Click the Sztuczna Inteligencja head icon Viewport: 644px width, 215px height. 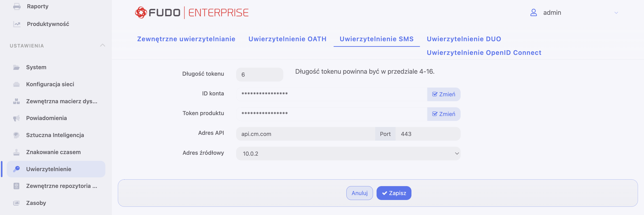[x=17, y=135]
